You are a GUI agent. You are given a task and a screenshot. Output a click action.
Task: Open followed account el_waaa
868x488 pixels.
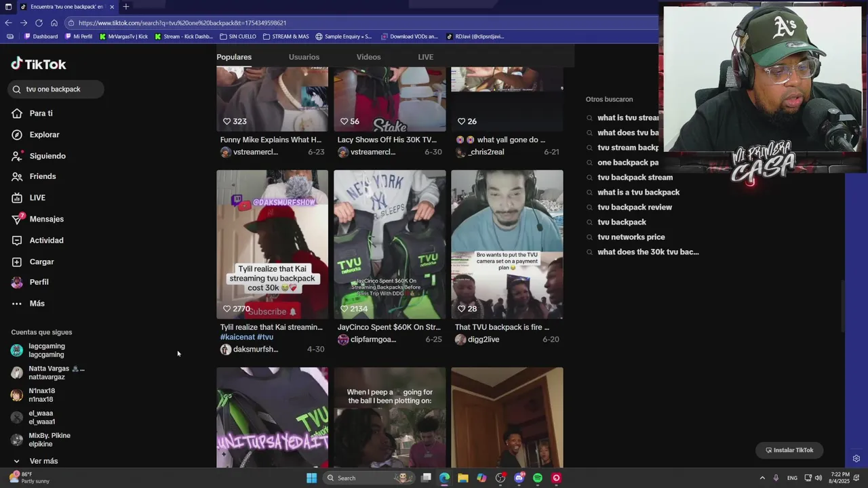click(41, 418)
